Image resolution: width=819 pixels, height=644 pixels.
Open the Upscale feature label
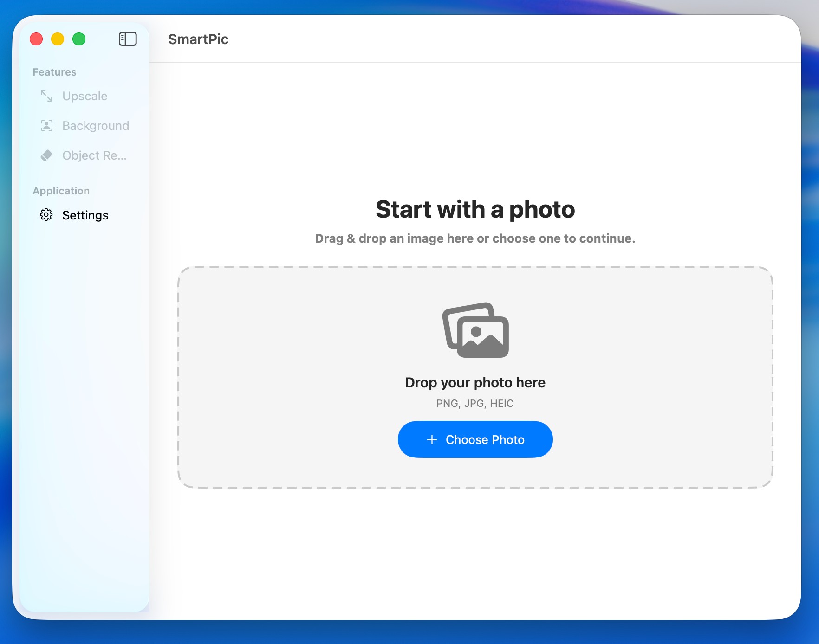tap(85, 96)
